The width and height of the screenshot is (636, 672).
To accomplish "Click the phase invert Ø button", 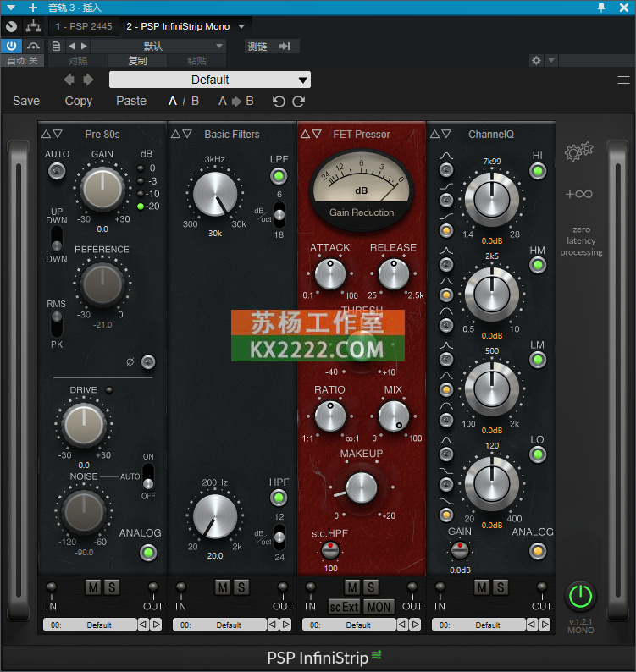I will point(148,362).
